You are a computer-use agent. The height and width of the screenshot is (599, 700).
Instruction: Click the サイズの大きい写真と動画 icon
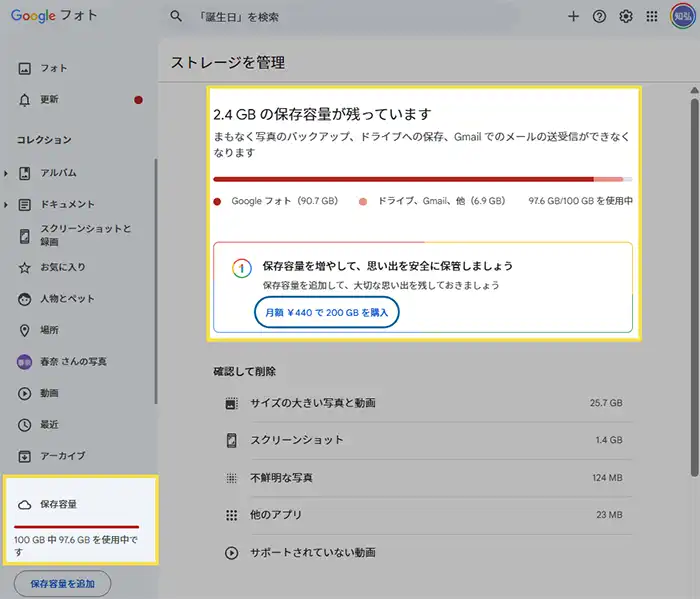point(231,403)
